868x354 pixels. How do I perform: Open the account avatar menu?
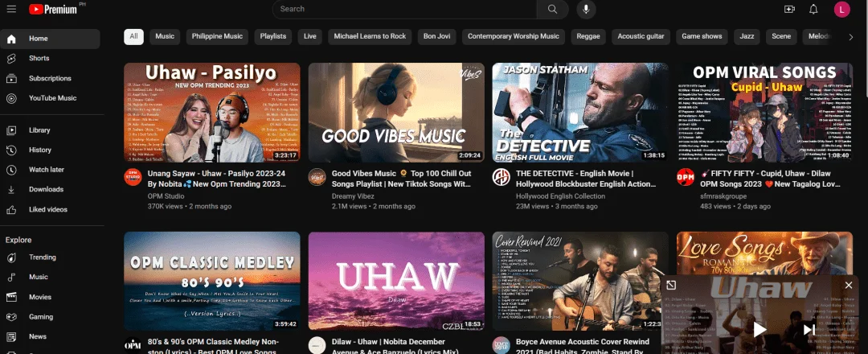point(842,9)
